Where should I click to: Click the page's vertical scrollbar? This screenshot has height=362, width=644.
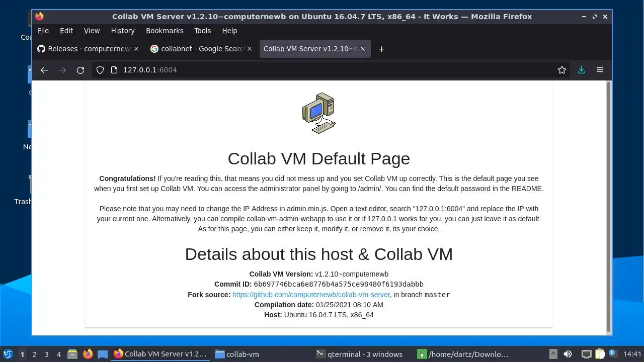click(608, 207)
